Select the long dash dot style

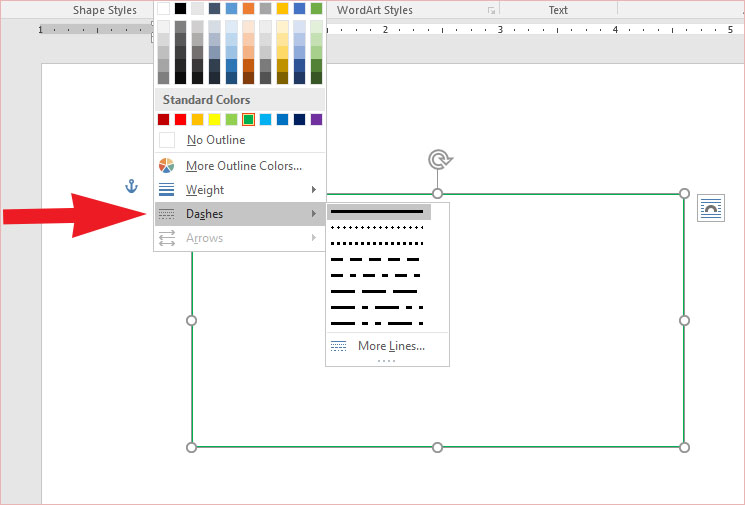click(x=377, y=307)
